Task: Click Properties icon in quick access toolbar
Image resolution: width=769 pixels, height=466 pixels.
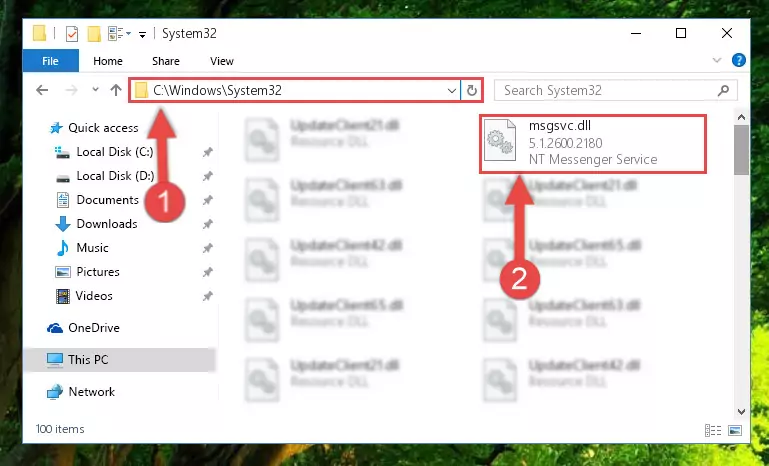Action: [72, 33]
